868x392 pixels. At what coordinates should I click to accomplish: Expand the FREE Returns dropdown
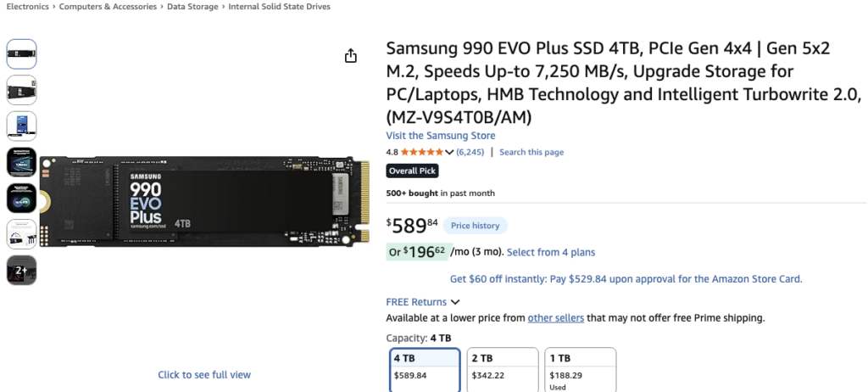455,302
